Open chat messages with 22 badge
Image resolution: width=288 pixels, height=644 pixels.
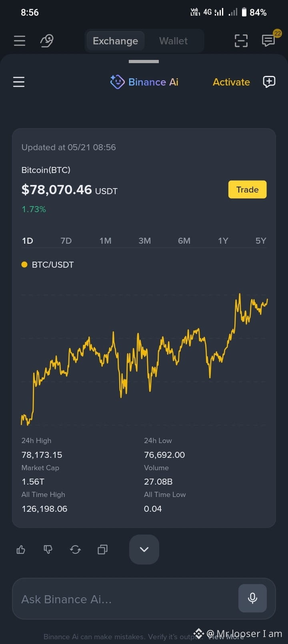(x=268, y=40)
